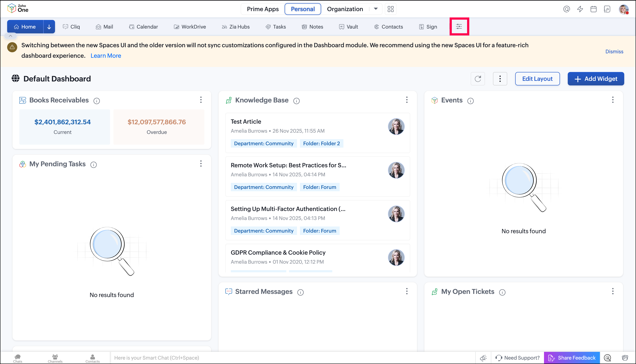
Task: Click the Add Widget button
Action: coord(596,79)
